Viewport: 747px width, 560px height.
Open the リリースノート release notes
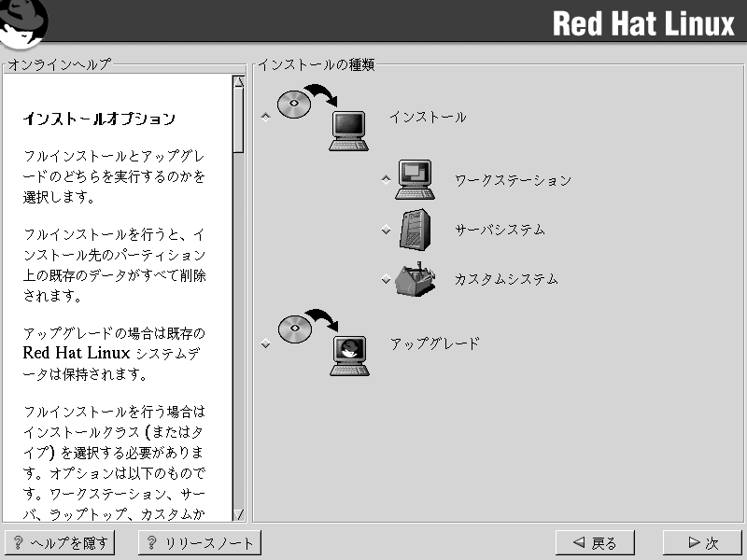click(x=199, y=543)
